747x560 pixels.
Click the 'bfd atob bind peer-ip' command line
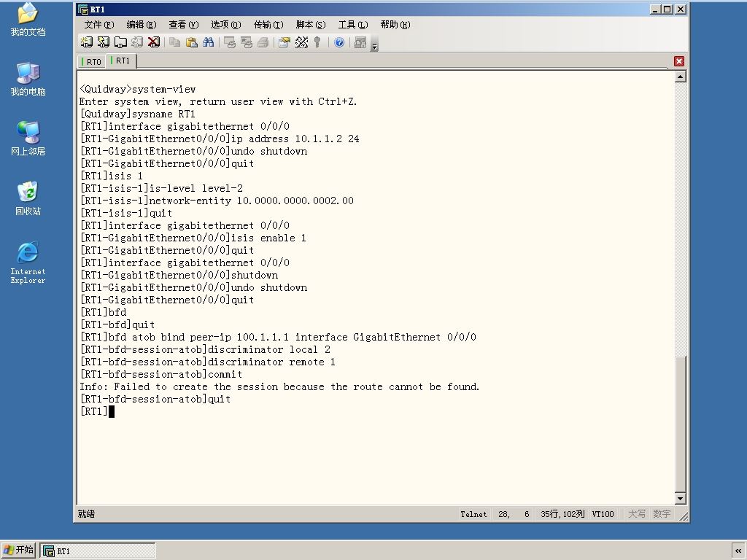[278, 337]
